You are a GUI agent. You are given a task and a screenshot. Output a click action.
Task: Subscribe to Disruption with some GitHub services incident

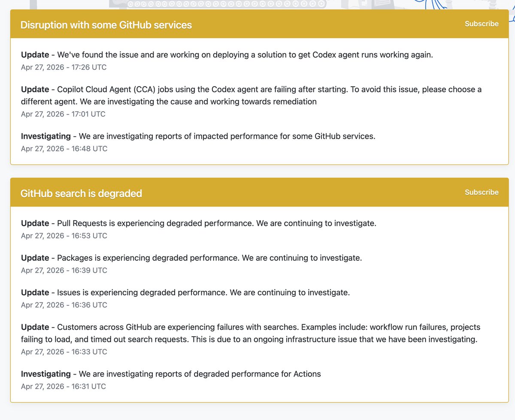point(482,24)
